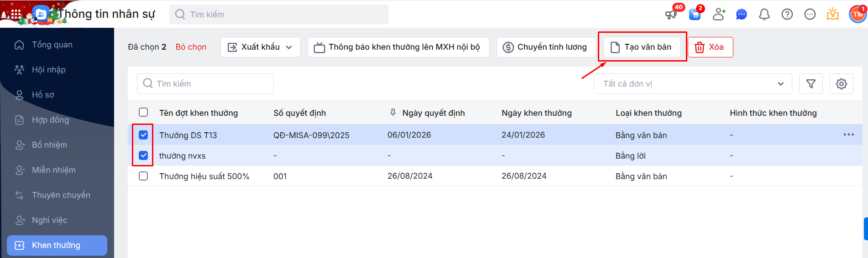Open Bổ nhiệm sidebar item

(x=49, y=145)
